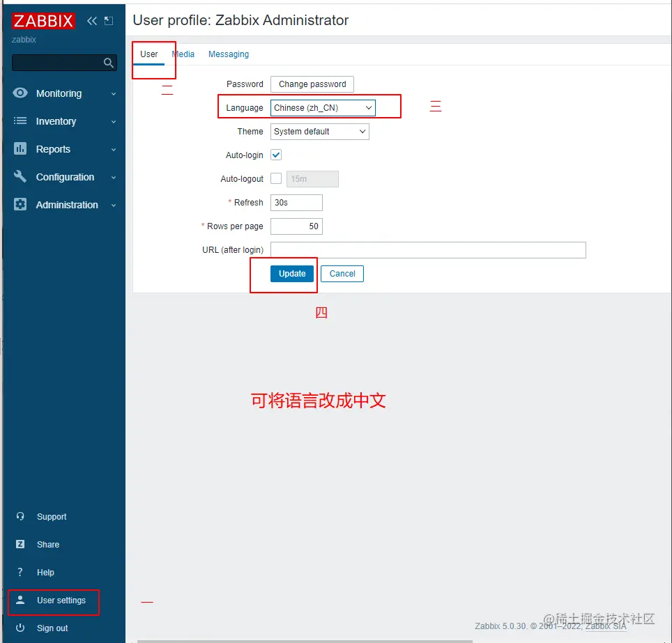Switch to the Messaging tab
672x643 pixels.
click(229, 54)
